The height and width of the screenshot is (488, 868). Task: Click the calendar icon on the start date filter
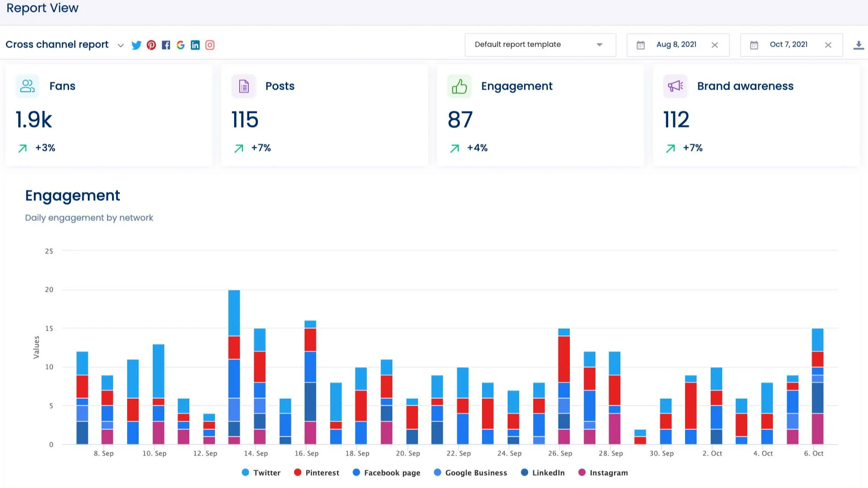640,44
